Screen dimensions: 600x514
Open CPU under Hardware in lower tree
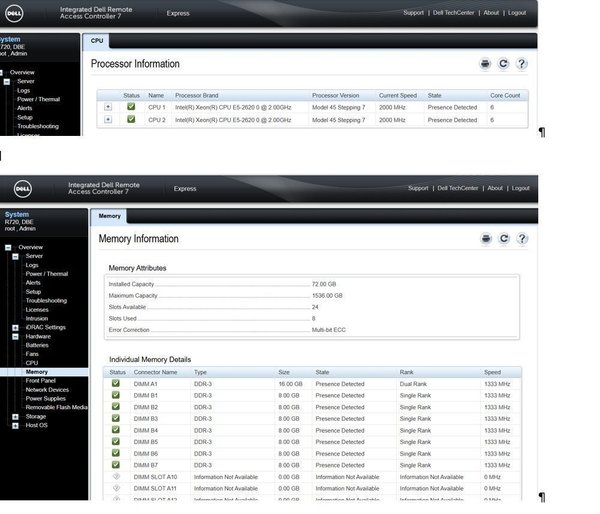tap(32, 363)
